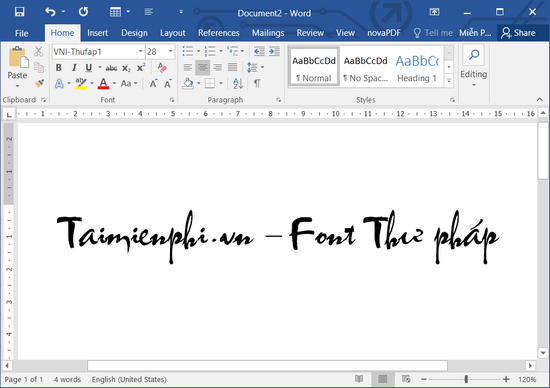This screenshot has width=550, height=388.
Task: Switch to the Design tab
Action: [134, 33]
